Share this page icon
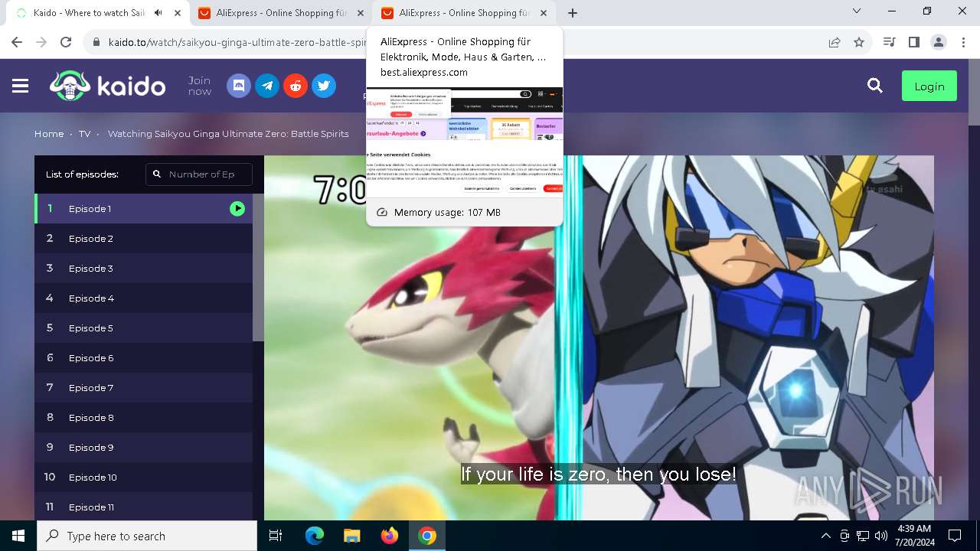The width and height of the screenshot is (980, 551). [835, 42]
